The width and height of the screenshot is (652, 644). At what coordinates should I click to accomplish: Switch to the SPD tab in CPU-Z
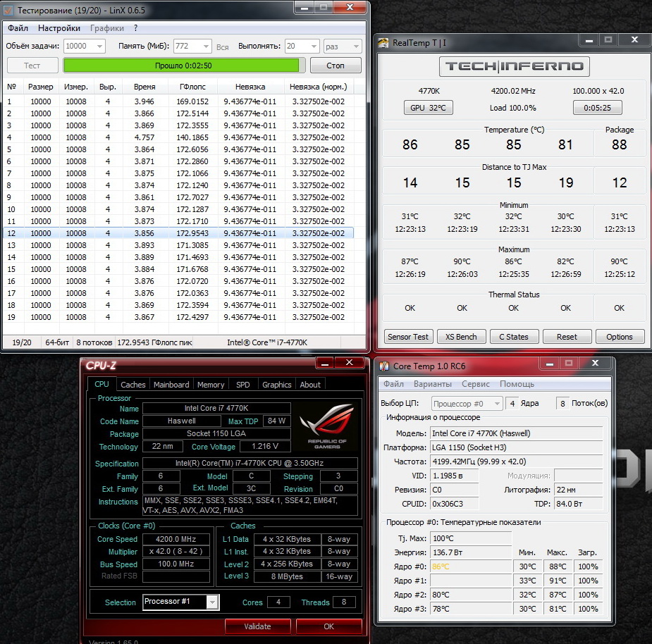243,385
